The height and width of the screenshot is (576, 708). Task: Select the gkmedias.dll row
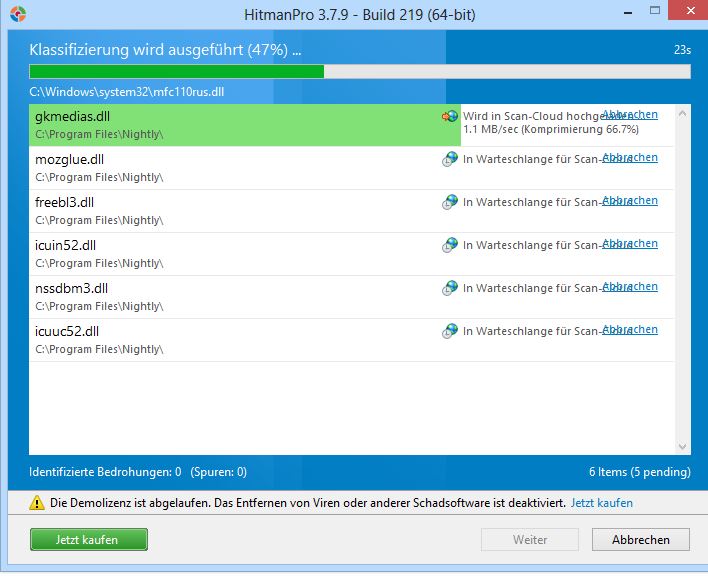pyautogui.click(x=352, y=125)
